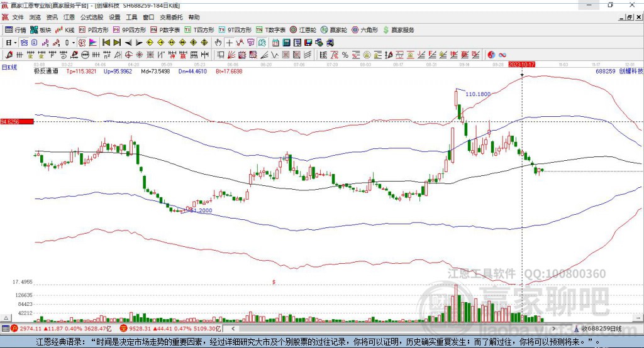Open the T数字表 tool
Screen dimensions: 644x348
pyautogui.click(x=270, y=30)
